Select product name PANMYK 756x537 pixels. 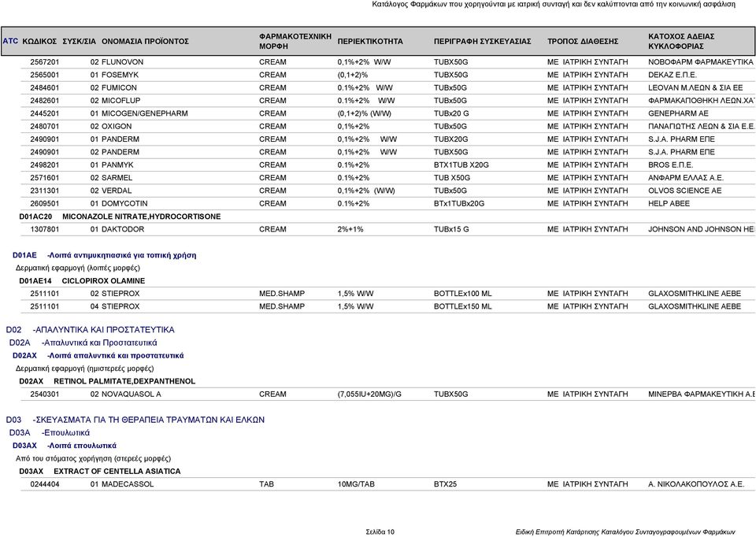pos(117,165)
